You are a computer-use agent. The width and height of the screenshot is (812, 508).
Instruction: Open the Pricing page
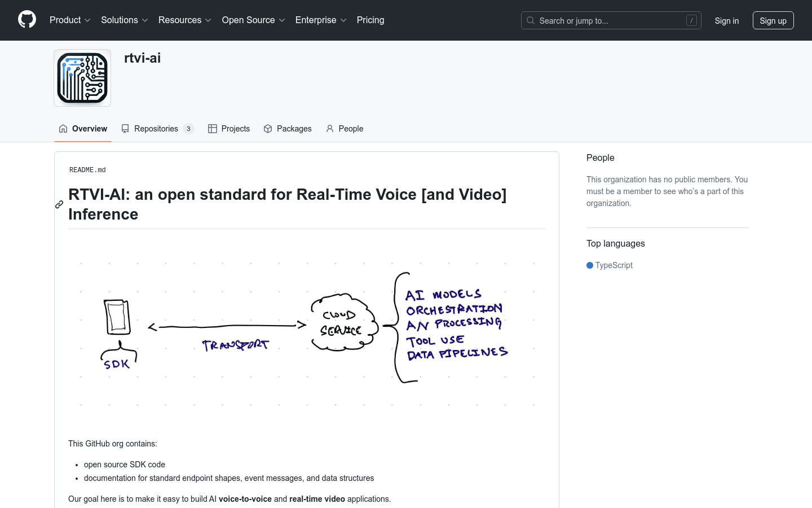(x=370, y=20)
